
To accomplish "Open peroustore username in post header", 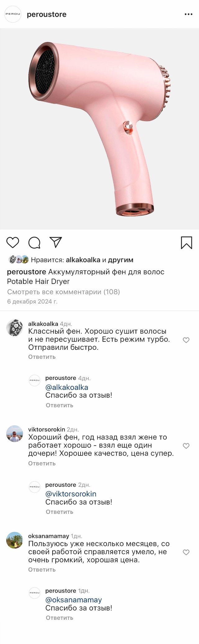I will pos(47,15).
